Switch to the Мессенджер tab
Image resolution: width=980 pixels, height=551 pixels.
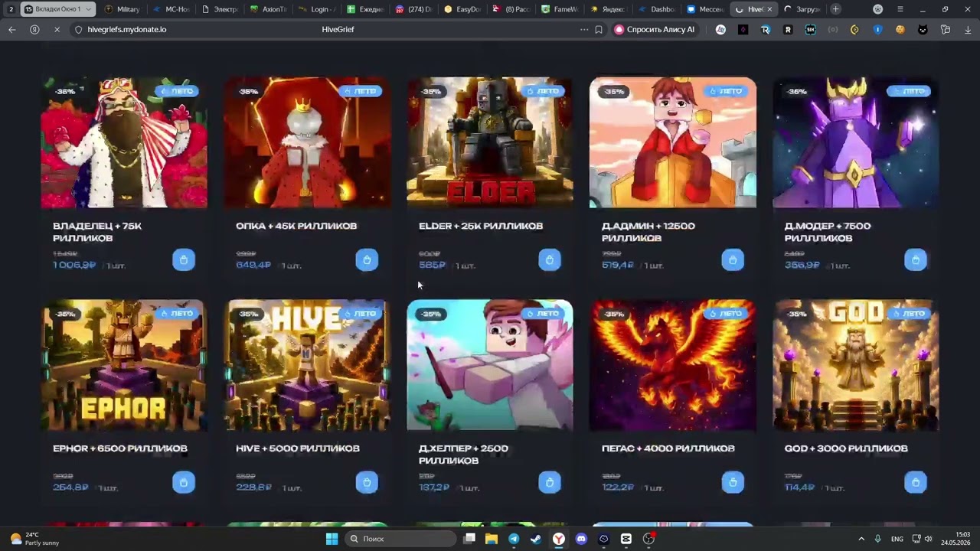click(x=706, y=9)
